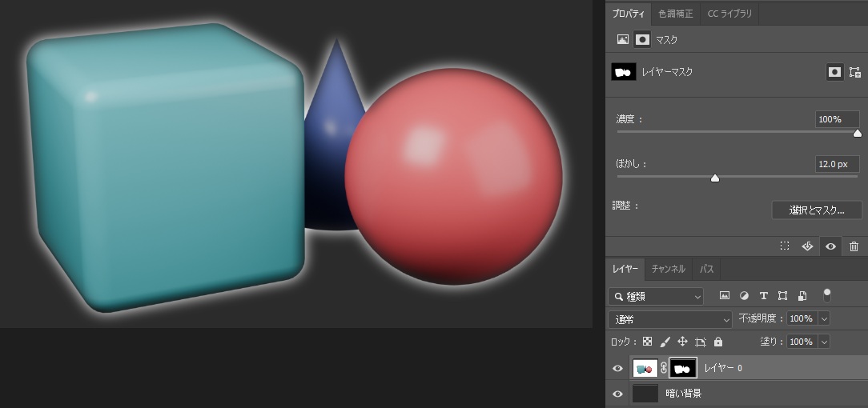
Task: Toggle mask visibility eye in Properties
Action: [x=830, y=246]
